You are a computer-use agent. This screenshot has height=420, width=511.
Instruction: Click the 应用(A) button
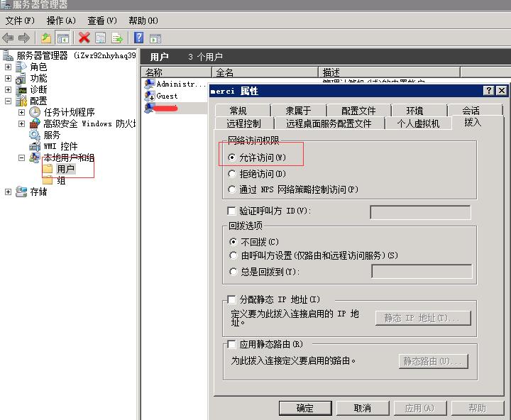click(x=419, y=408)
